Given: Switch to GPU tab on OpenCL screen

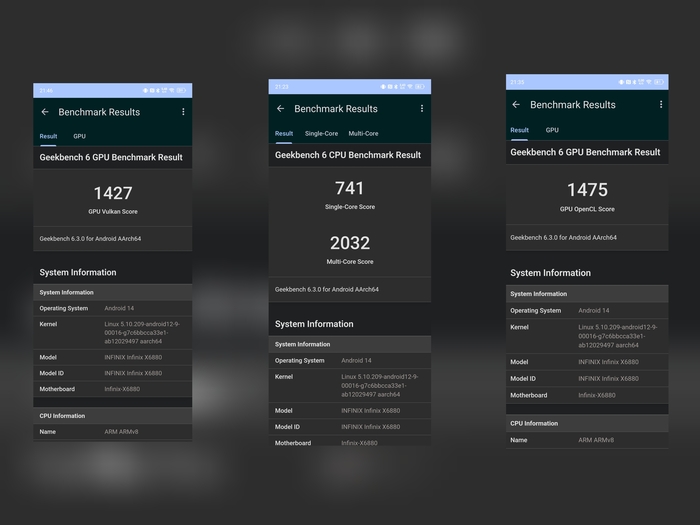Looking at the screenshot, I should (x=552, y=130).
